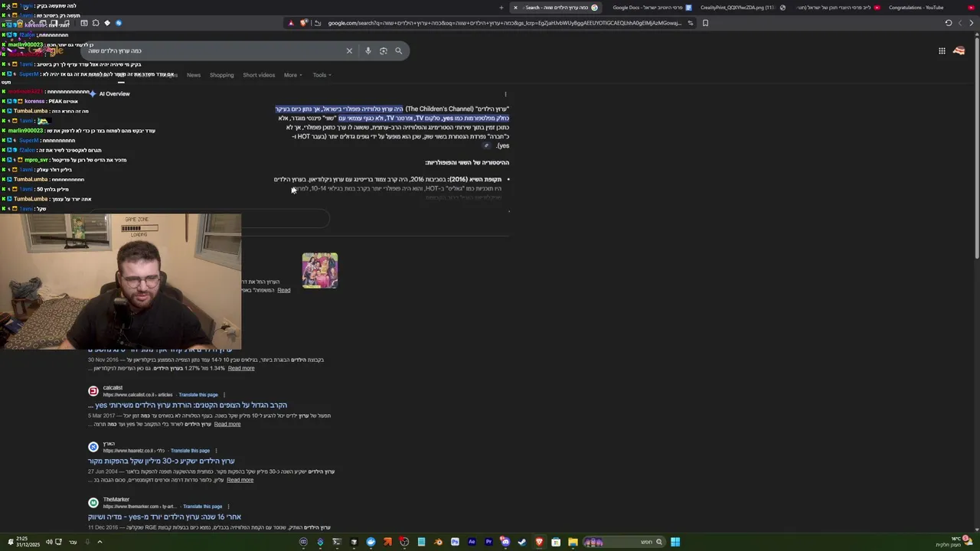
Task: Open options for the calcalist result
Action: [224, 395]
